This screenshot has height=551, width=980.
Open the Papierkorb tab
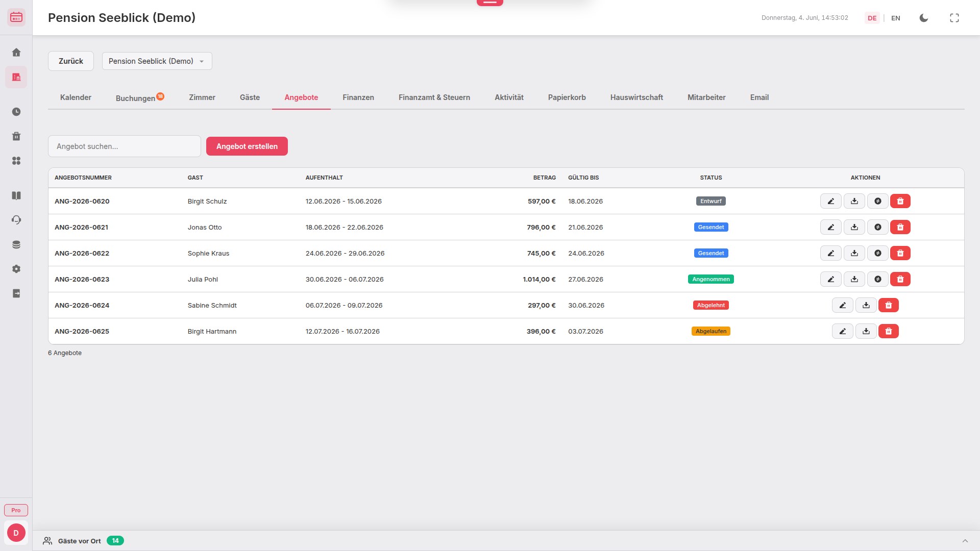pos(567,97)
